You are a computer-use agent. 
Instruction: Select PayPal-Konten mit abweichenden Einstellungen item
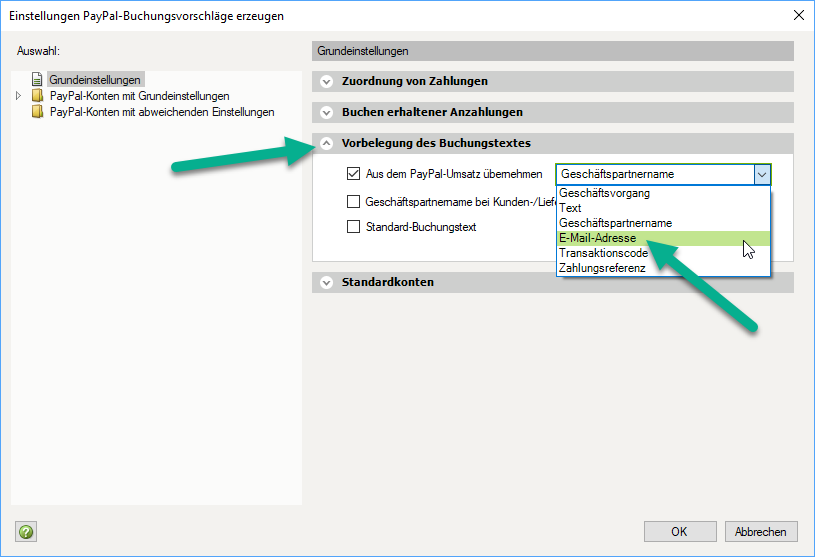pyautogui.click(x=162, y=112)
